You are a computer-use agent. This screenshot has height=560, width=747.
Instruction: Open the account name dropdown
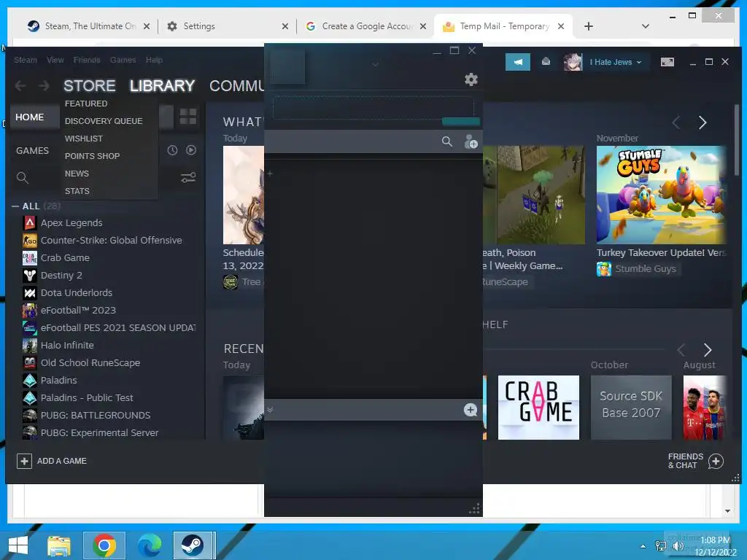click(616, 62)
